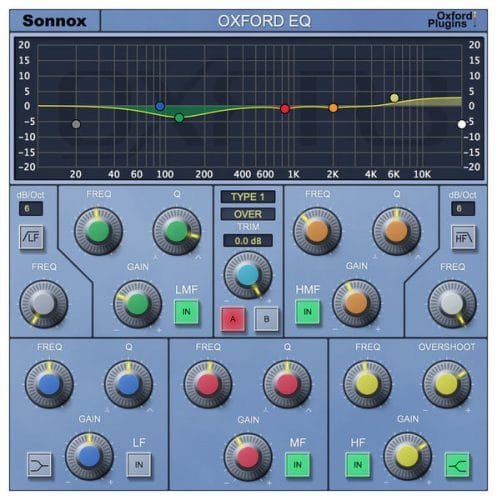
Task: Toggle the LMF band IN button
Action: (x=187, y=312)
